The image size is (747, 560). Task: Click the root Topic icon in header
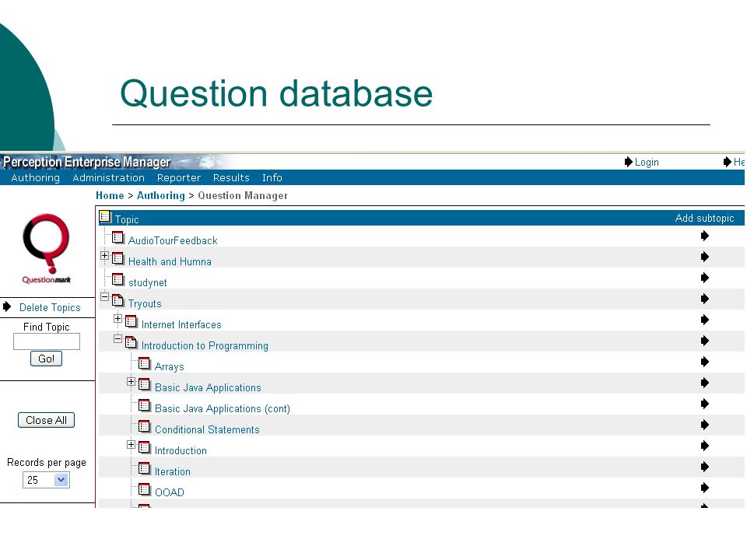tap(105, 217)
